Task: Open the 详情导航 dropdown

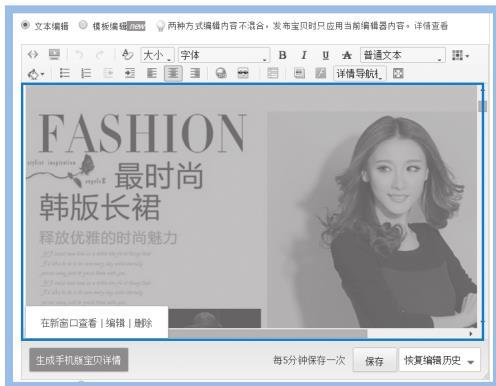Action: [x=359, y=74]
